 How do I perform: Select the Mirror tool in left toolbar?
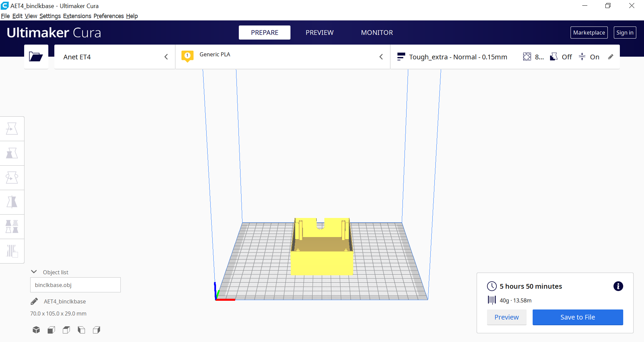point(12,202)
